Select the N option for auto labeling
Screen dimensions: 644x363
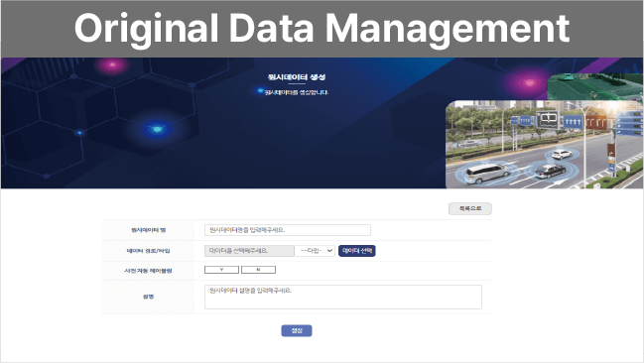coord(258,270)
